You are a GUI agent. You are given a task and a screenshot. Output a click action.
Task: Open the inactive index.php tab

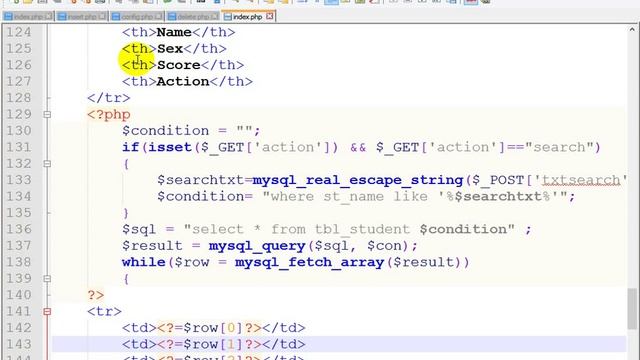[x=27, y=16]
